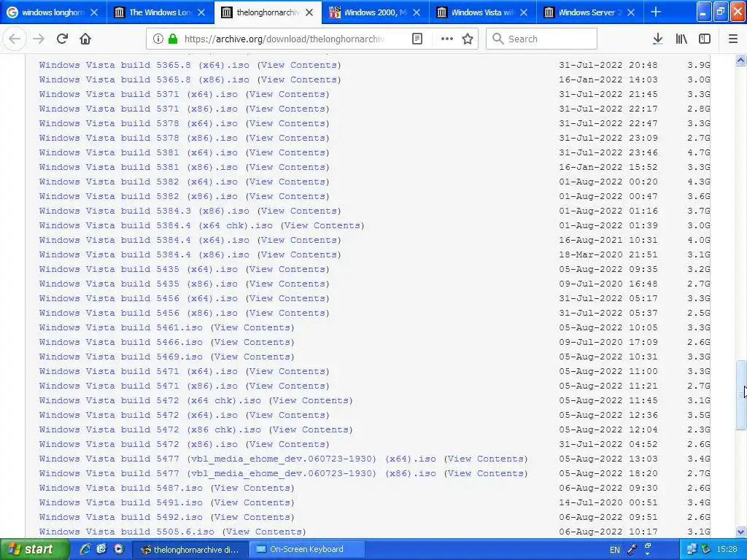The width and height of the screenshot is (747, 560).
Task: Go back to the previous page
Action: coord(15,39)
